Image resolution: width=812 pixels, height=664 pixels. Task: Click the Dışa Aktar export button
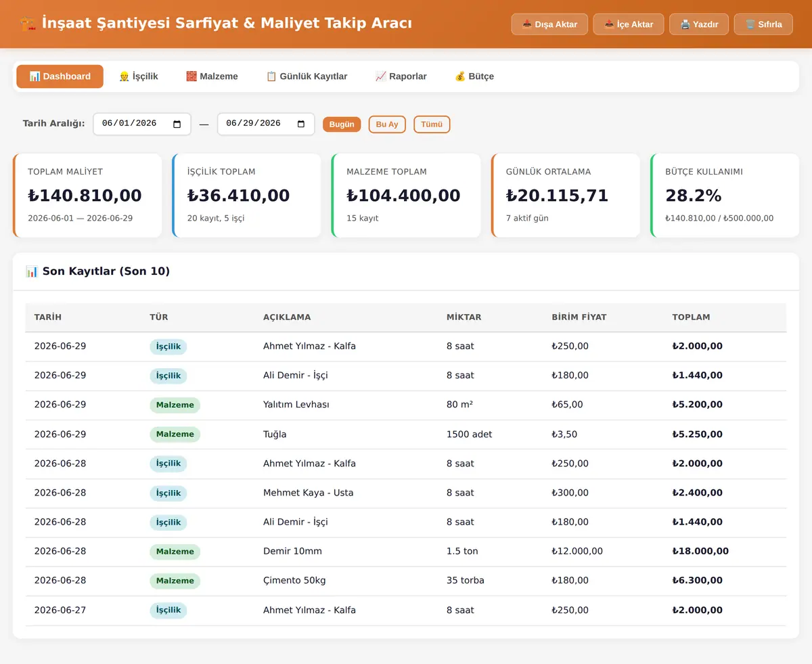549,24
